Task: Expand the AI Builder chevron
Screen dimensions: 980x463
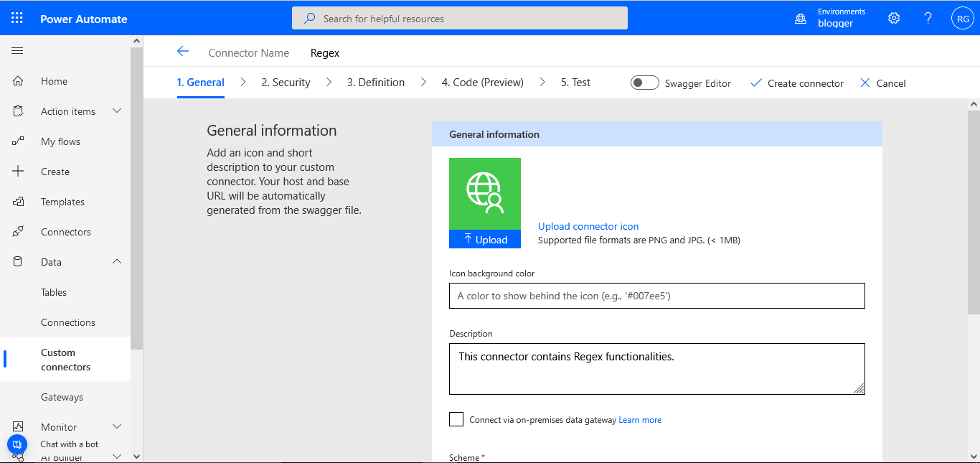Action: [118, 457]
